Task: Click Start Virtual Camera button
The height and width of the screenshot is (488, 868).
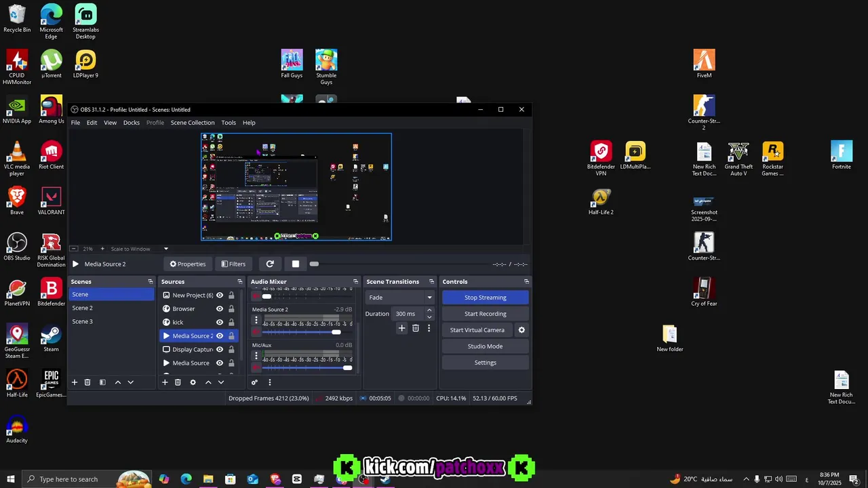Action: (x=477, y=330)
